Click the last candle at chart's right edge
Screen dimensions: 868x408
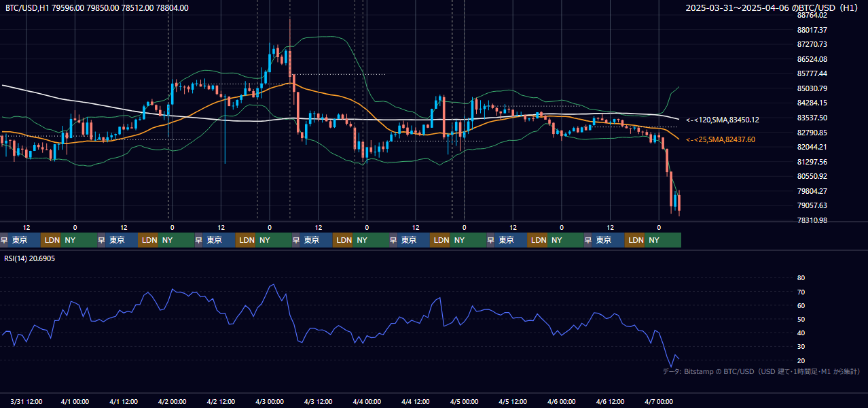tap(679, 202)
